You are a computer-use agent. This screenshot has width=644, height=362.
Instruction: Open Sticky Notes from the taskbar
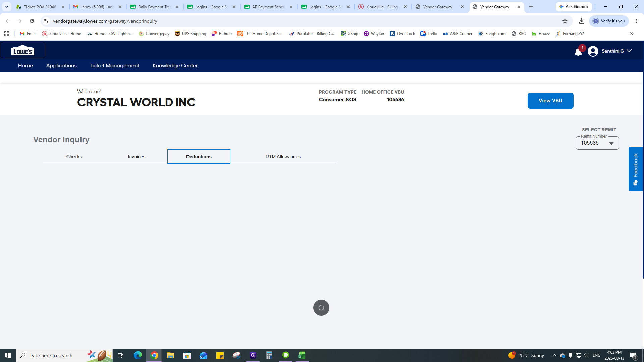220,355
